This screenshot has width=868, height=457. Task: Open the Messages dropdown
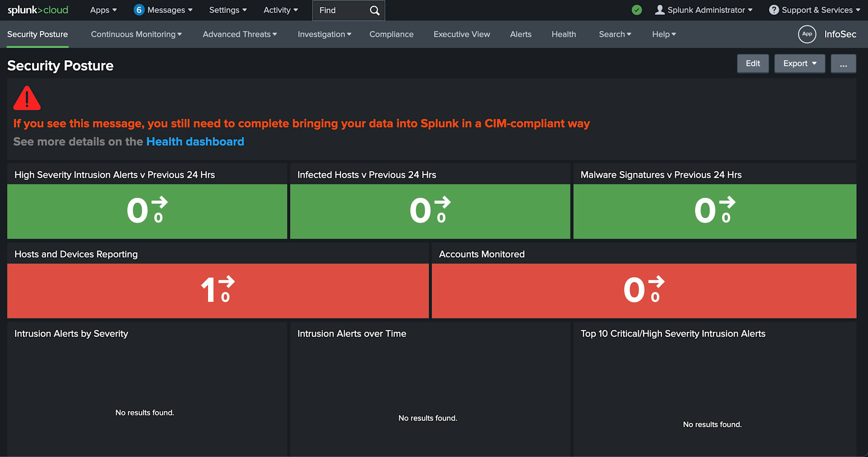[170, 10]
